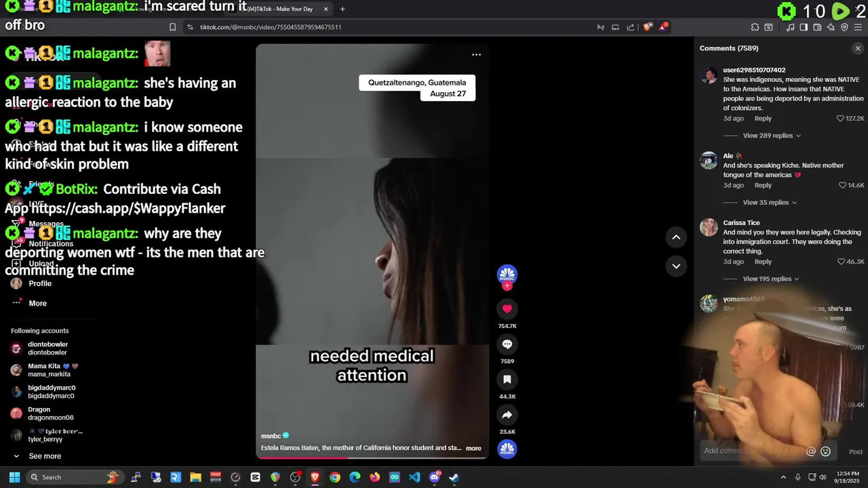Mention a user with the @ icon
This screenshot has height=488, width=868.
point(810,451)
